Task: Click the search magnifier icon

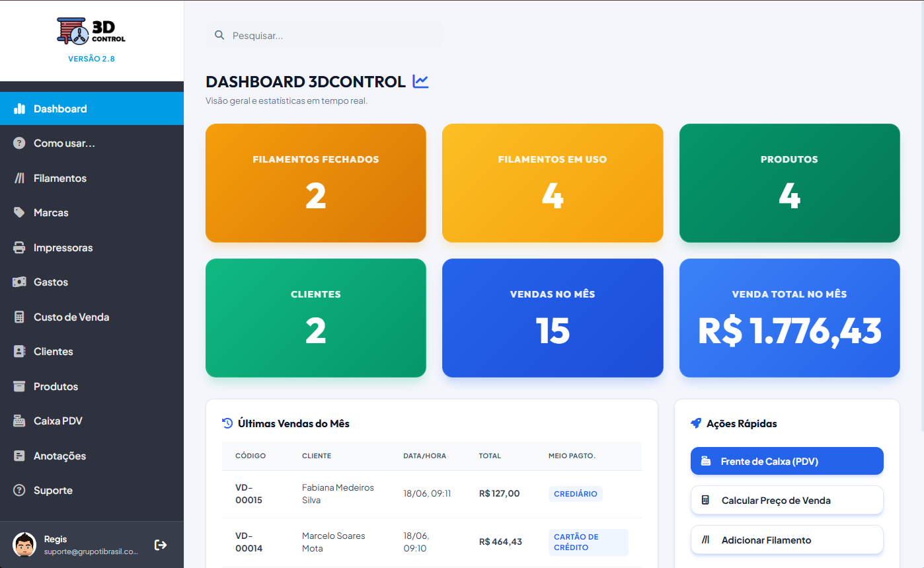Action: tap(219, 35)
